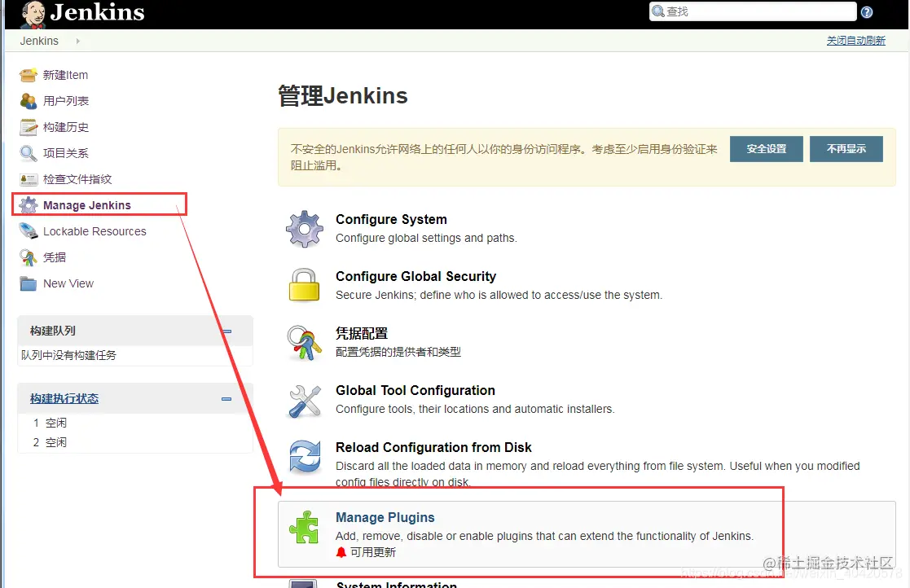910x588 pixels.
Task: Expand the Jenkins breadcrumb arrow menu
Action: [77, 42]
